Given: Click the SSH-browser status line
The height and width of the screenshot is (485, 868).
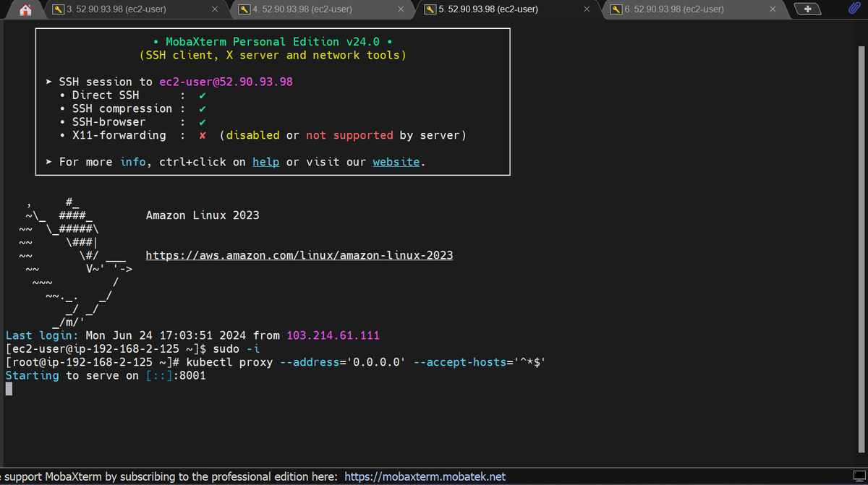Looking at the screenshot, I should coord(134,122).
